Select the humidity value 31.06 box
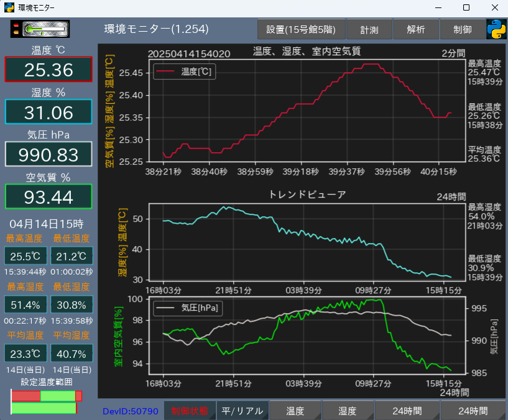The image size is (508, 420). pos(48,112)
